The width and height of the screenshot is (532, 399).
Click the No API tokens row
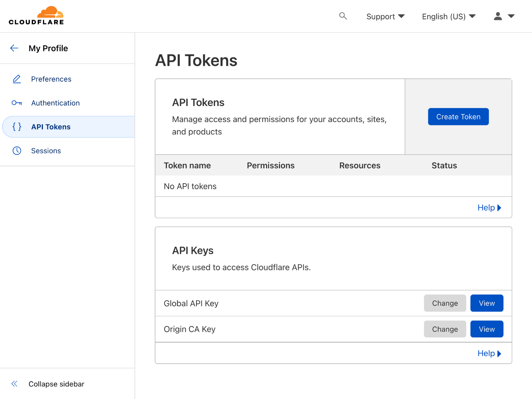[334, 186]
